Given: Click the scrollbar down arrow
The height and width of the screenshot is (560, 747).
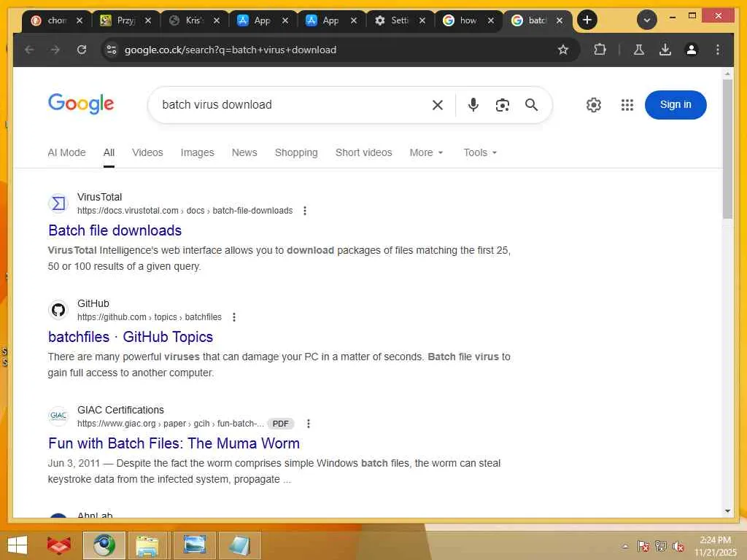Looking at the screenshot, I should 727,511.
